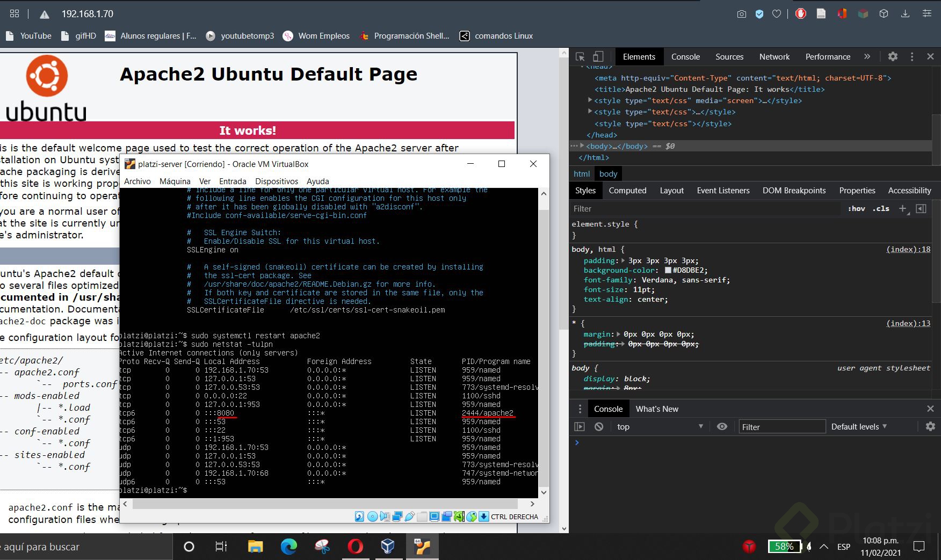The image size is (941, 560).
Task: Click VirtualBox USB devices icon
Action: tap(410, 517)
